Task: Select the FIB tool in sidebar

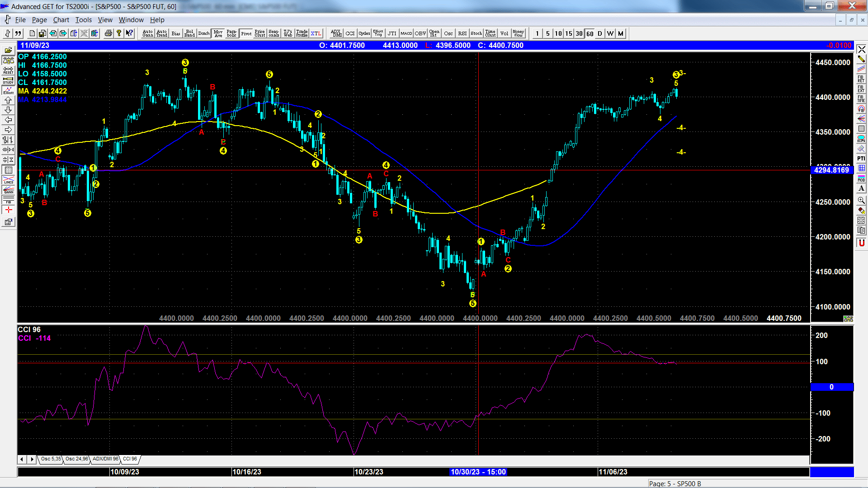Action: (8, 199)
